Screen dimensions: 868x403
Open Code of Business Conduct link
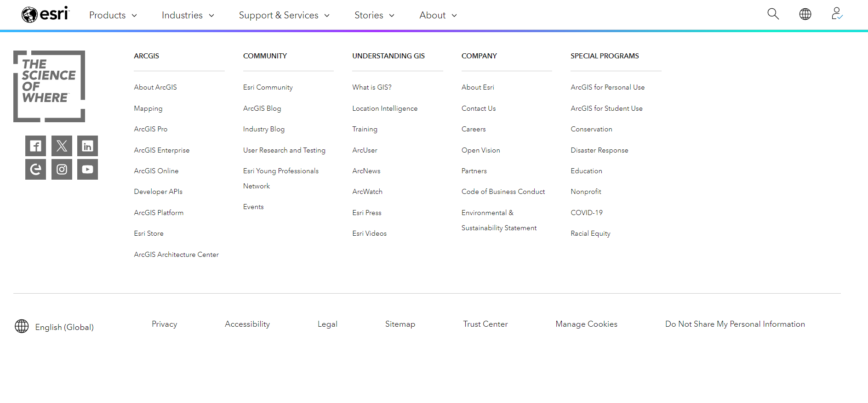coord(503,192)
